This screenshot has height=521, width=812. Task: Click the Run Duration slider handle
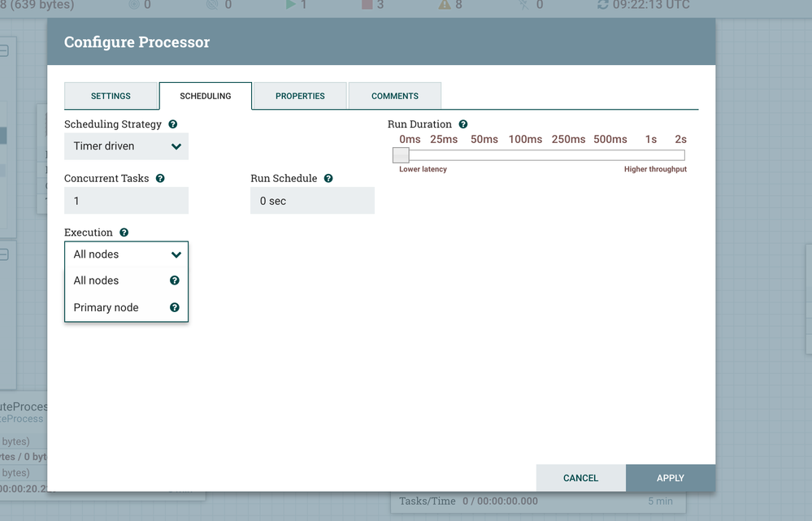point(400,154)
